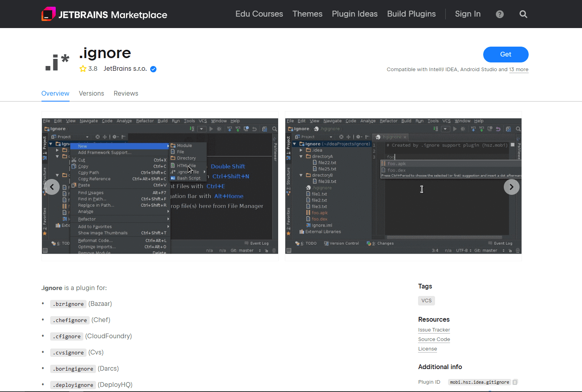Click the blue Get button

tap(506, 55)
